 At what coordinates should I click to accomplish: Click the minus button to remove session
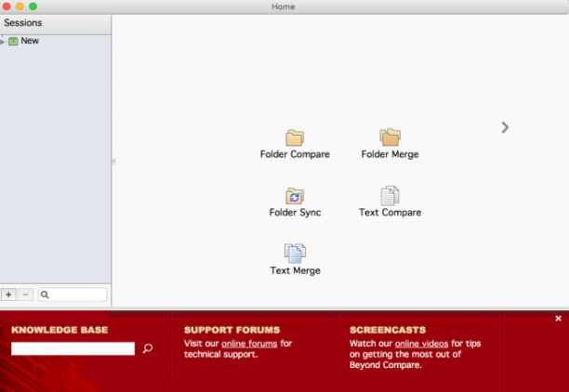[25, 294]
